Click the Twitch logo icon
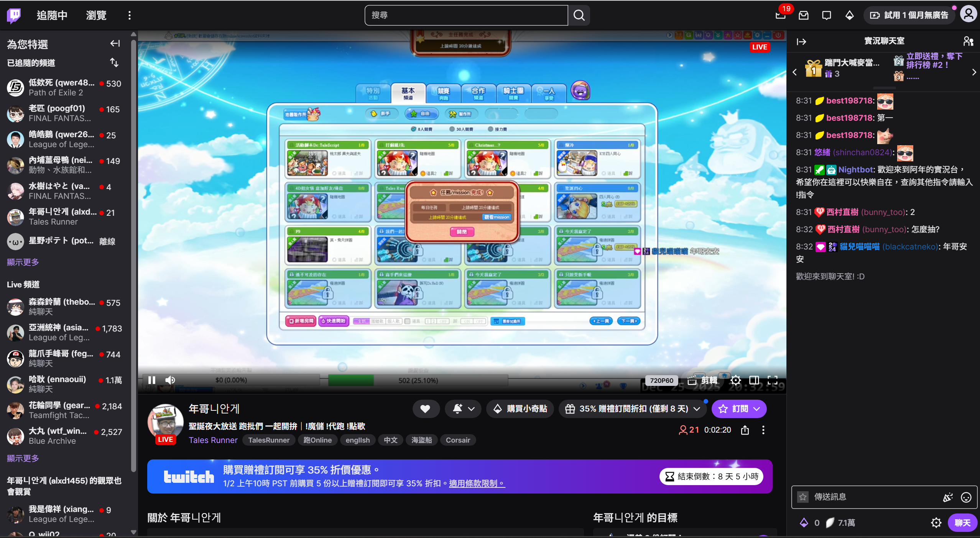Image resolution: width=980 pixels, height=538 pixels. click(x=13, y=15)
